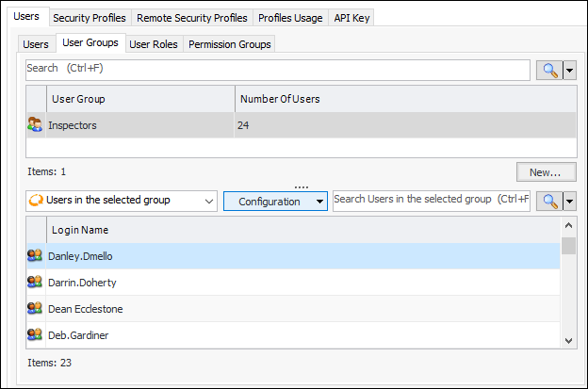The height and width of the screenshot is (389, 588).
Task: Expand the Users in the selected group combo box
Action: point(208,201)
